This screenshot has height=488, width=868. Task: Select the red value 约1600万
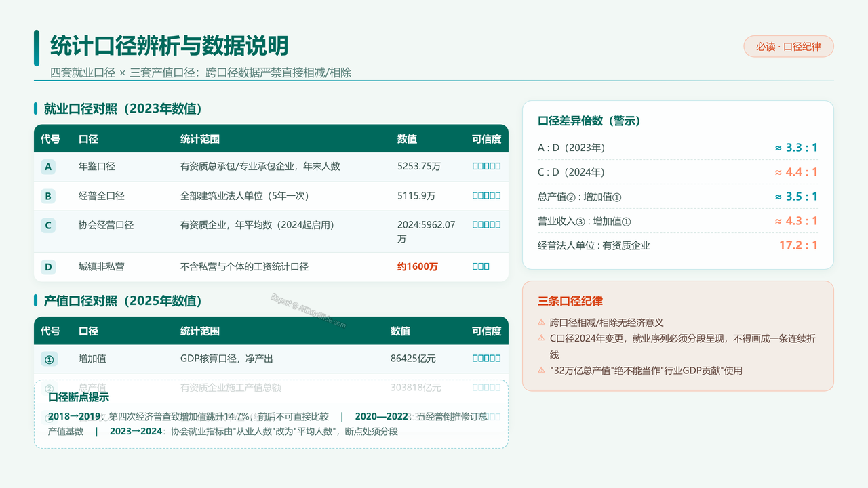(x=418, y=266)
